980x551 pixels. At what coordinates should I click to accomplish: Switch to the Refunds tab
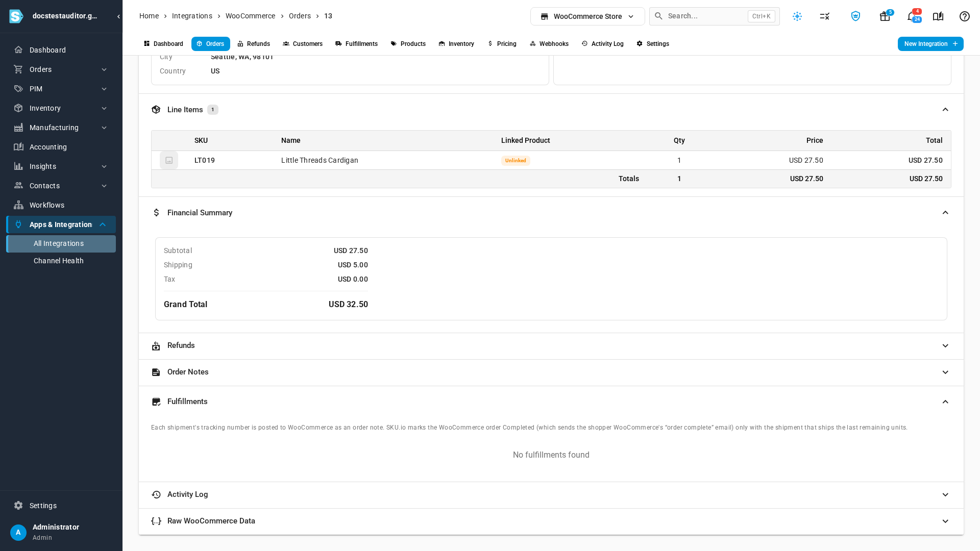pos(254,44)
